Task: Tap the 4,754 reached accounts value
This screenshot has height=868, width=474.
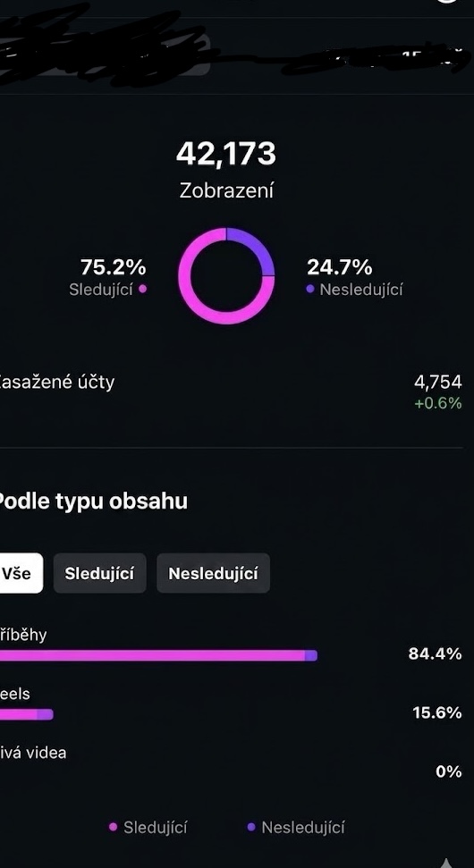Action: (x=437, y=382)
